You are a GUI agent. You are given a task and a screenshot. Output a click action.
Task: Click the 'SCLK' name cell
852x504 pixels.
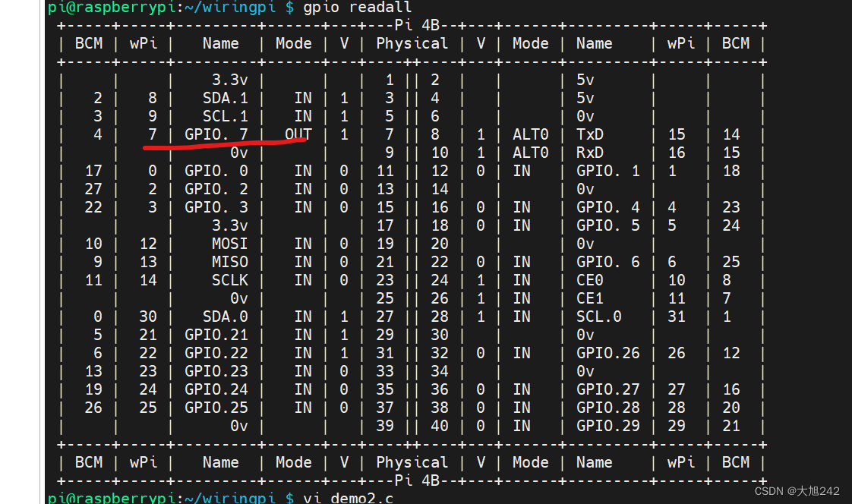click(230, 280)
